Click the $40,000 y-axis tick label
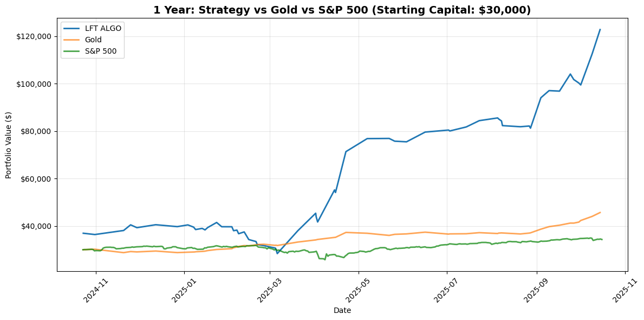The height and width of the screenshot is (320, 644). pyautogui.click(x=36, y=226)
